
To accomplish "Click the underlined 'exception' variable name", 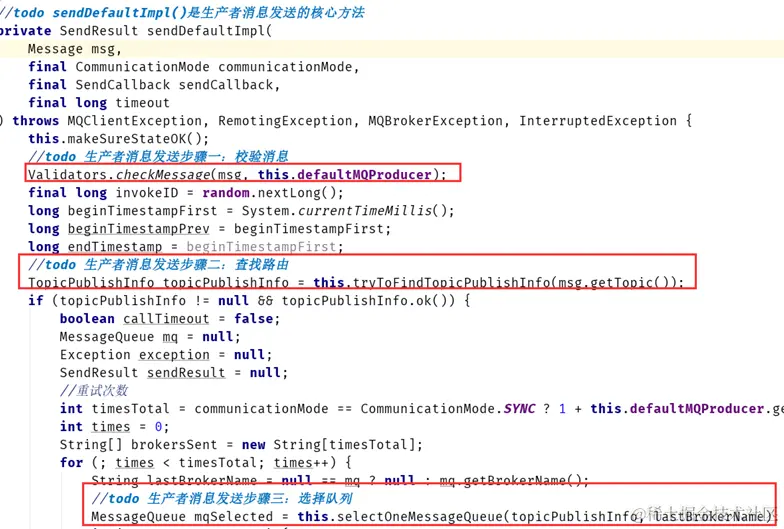I will point(174,354).
